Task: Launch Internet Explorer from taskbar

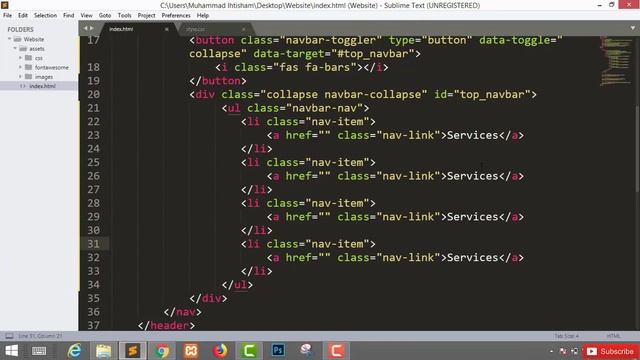Action: pos(74,351)
